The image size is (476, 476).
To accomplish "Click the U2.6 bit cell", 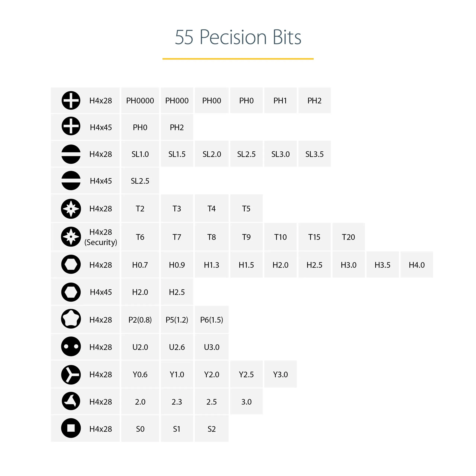I will coord(177,347).
